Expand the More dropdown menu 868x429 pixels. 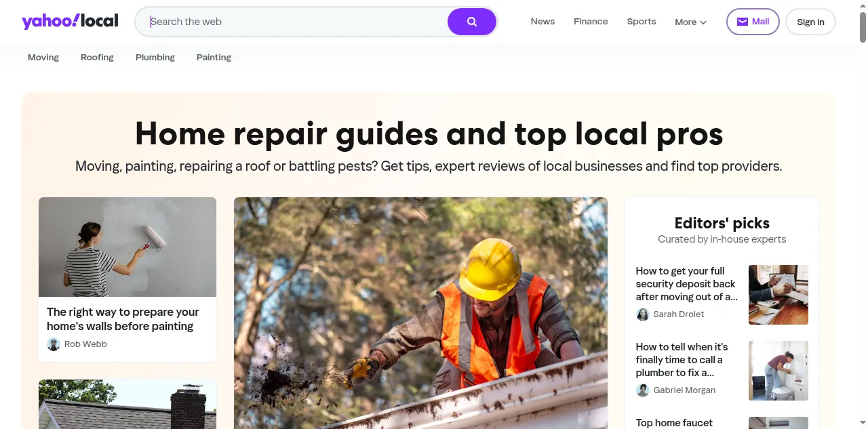click(x=690, y=22)
